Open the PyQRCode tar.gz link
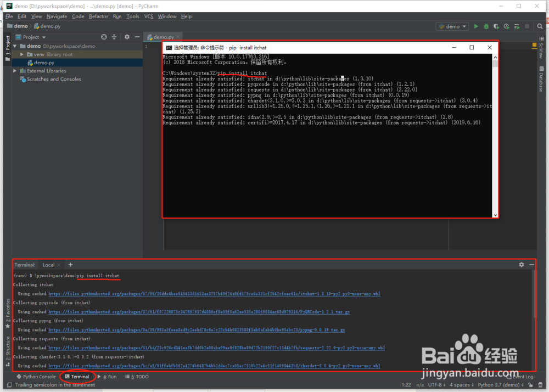The height and width of the screenshot is (392, 549). point(199,312)
